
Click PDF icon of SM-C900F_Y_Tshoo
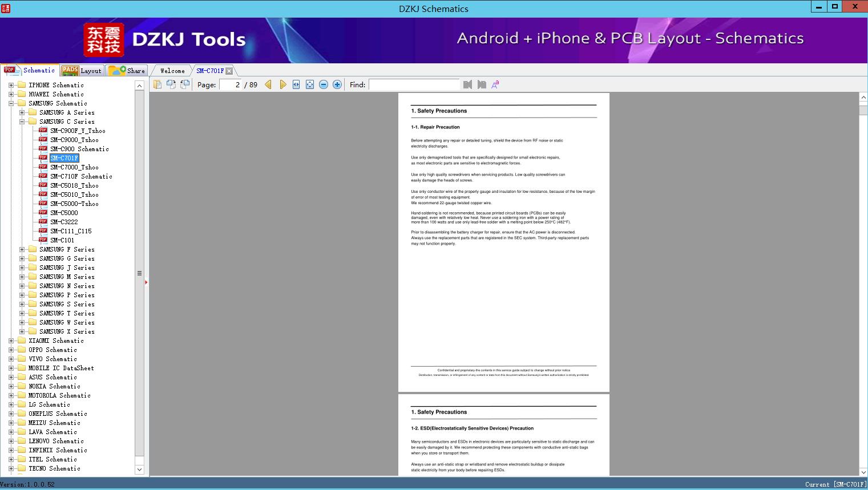43,131
